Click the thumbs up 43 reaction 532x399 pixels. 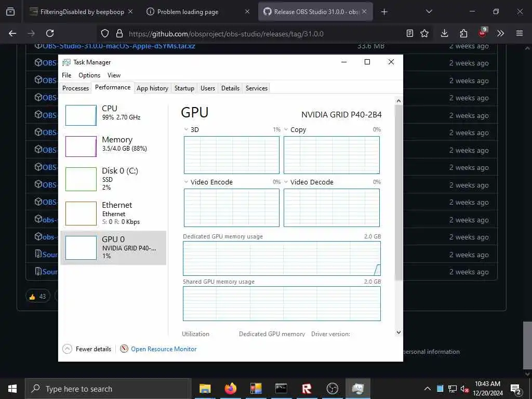(37, 296)
